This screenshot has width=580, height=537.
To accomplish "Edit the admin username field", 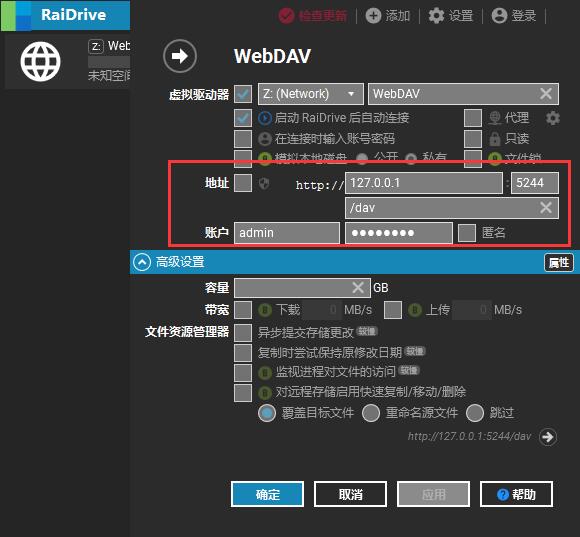I will [287, 233].
